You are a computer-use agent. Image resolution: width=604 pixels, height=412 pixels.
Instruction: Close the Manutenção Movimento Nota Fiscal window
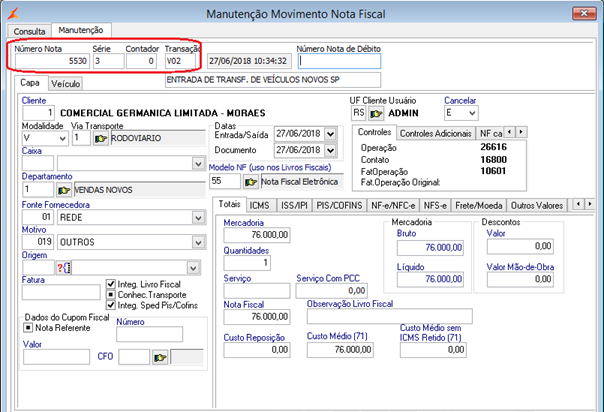click(584, 13)
